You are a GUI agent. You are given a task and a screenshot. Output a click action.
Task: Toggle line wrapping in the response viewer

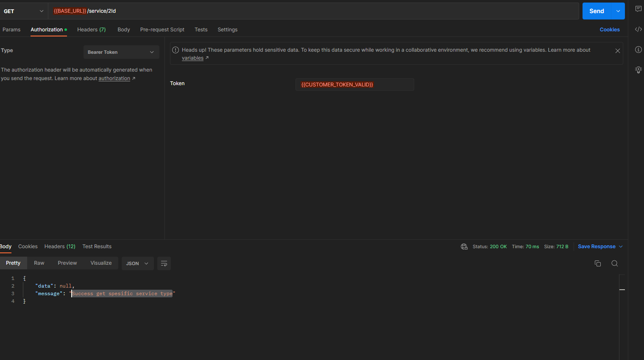164,263
